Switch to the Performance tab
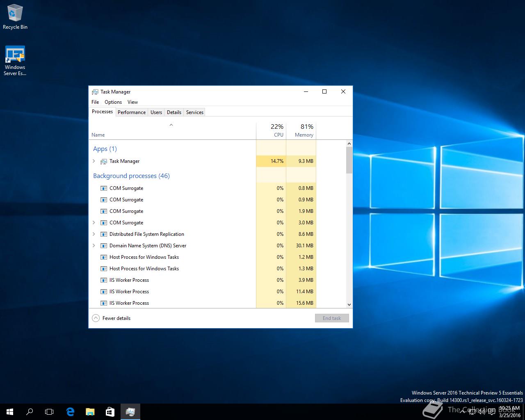This screenshot has height=420, width=525. pos(132,112)
